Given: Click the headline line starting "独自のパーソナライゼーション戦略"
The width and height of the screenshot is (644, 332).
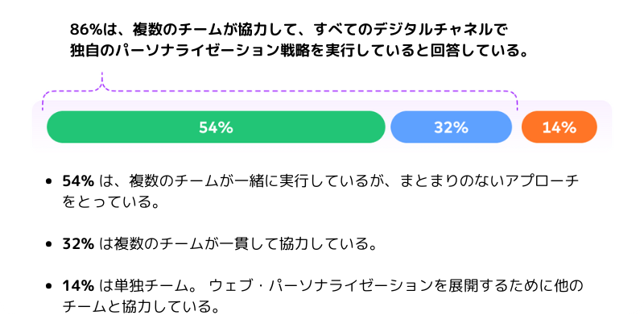Looking at the screenshot, I should click(x=299, y=51).
